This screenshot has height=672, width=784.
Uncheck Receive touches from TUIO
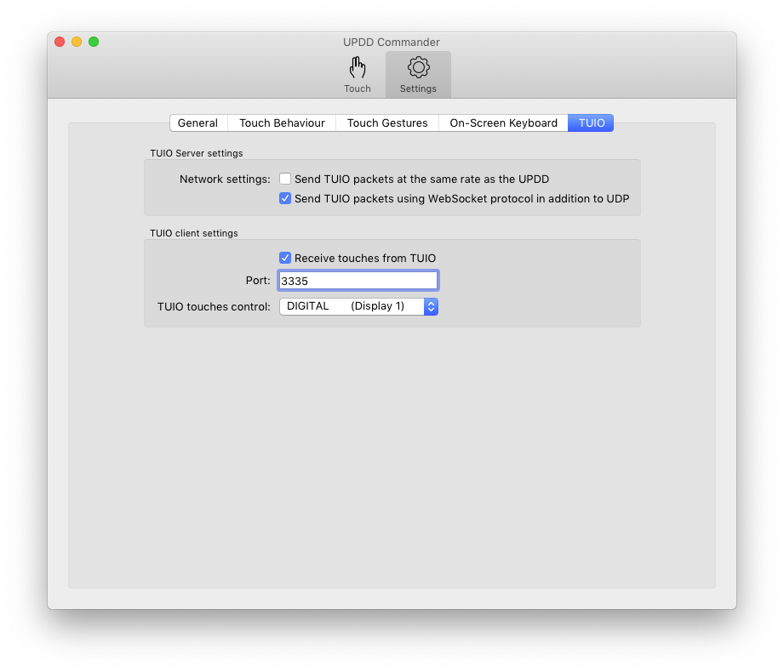point(285,258)
